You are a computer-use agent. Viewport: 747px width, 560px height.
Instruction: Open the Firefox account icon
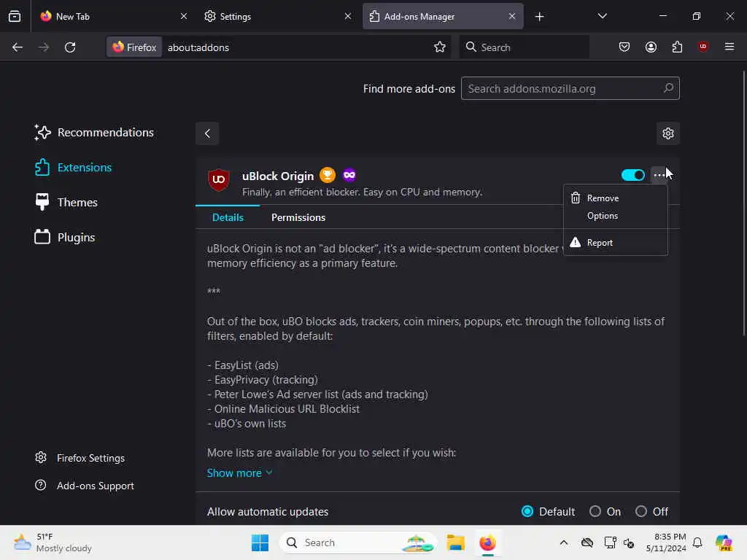[x=651, y=47]
